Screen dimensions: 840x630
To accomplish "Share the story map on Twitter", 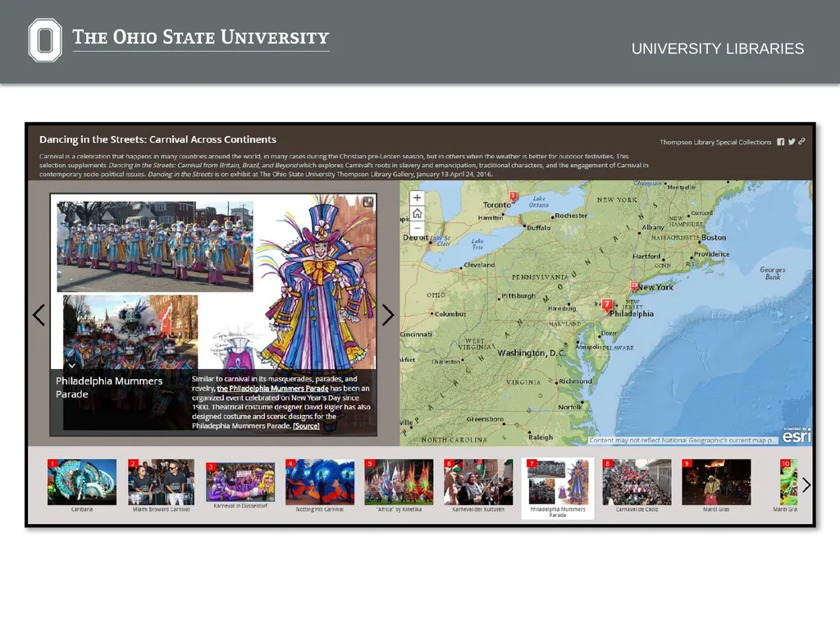I will click(x=792, y=142).
